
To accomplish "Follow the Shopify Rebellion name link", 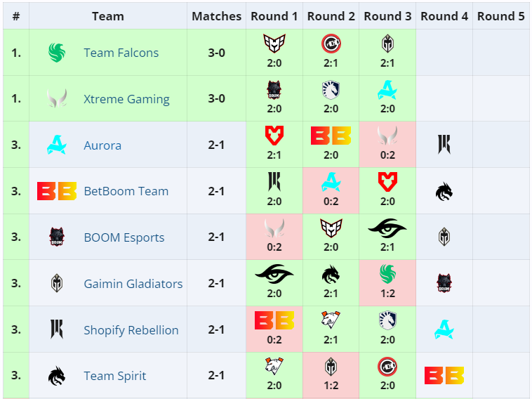I will click(131, 330).
